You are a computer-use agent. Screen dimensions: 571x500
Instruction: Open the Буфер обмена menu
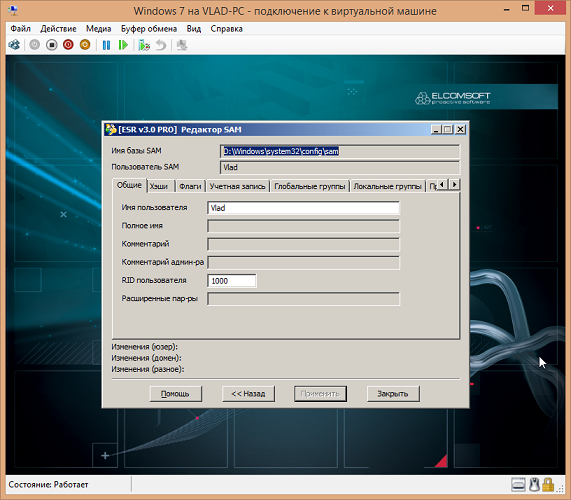[149, 29]
